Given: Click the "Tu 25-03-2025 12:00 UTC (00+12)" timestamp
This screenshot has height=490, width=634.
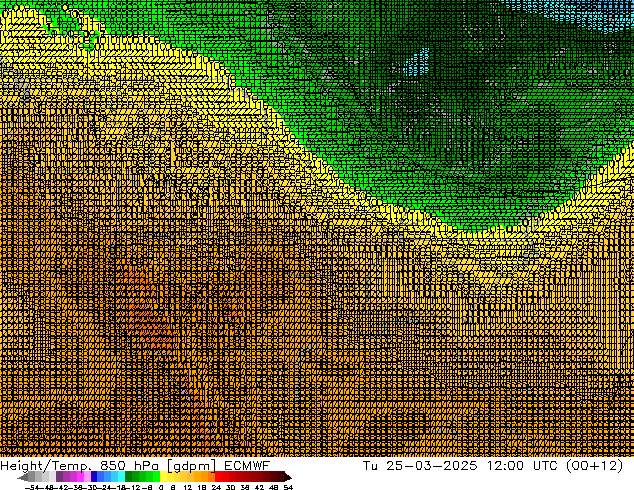Looking at the screenshot, I should pos(493,466).
